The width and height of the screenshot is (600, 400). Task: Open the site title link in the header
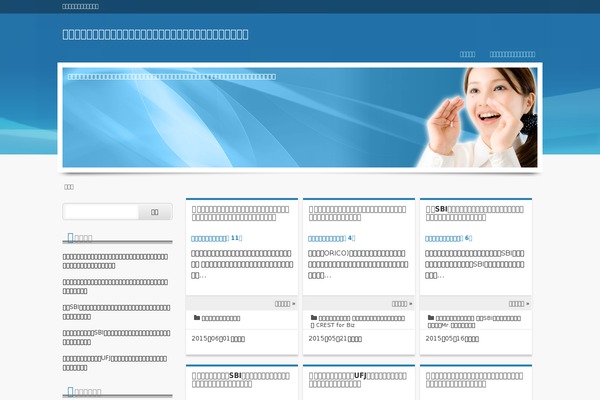tap(155, 34)
